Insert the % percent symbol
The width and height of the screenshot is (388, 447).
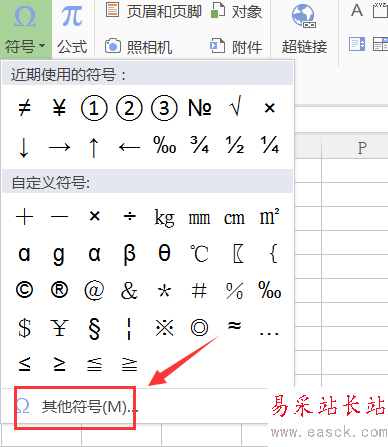234,290
